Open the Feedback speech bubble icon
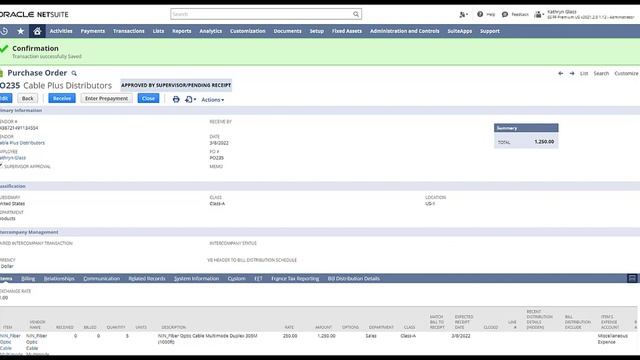Image resolution: width=640 pixels, height=360 pixels. [x=505, y=14]
